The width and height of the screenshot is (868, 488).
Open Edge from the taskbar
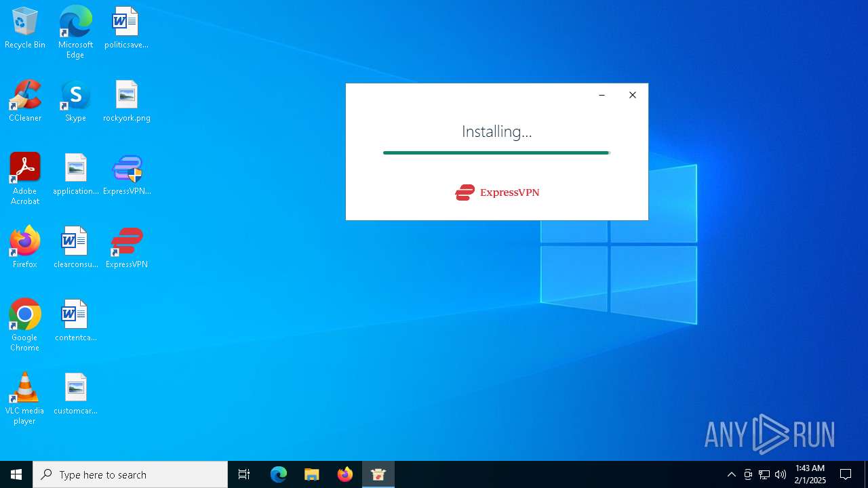pos(279,474)
